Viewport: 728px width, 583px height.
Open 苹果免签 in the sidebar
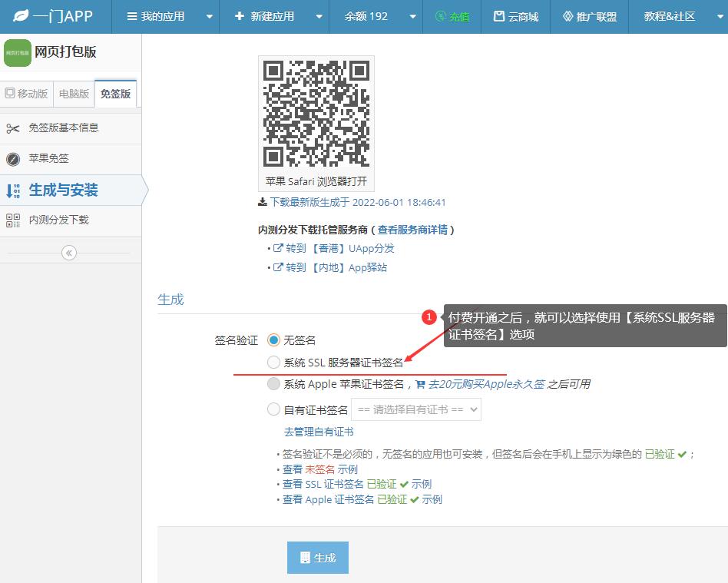(x=71, y=159)
